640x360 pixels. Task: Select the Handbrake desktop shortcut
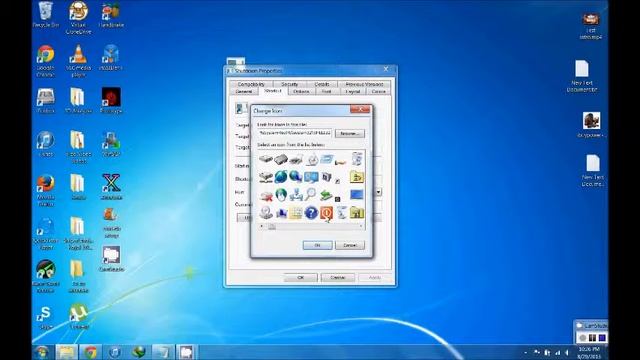click(111, 15)
